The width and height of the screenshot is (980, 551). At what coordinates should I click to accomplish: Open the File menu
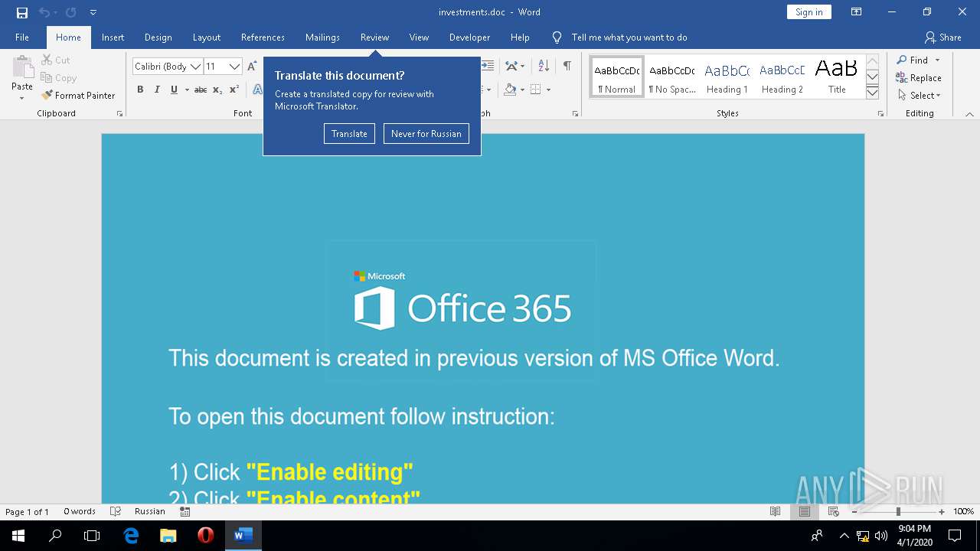click(x=22, y=37)
